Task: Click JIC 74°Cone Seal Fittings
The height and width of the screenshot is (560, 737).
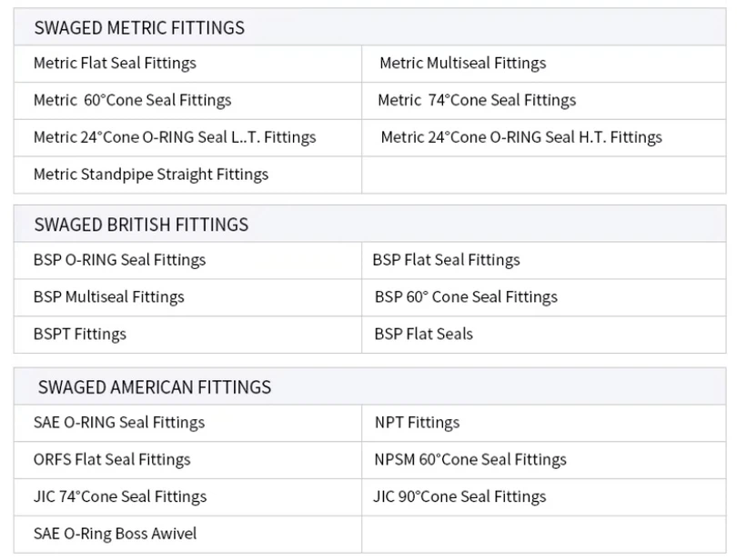Action: click(x=120, y=496)
